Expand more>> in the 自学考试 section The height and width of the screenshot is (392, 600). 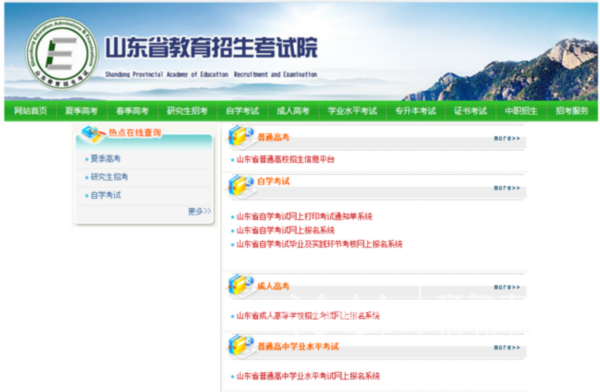point(507,188)
